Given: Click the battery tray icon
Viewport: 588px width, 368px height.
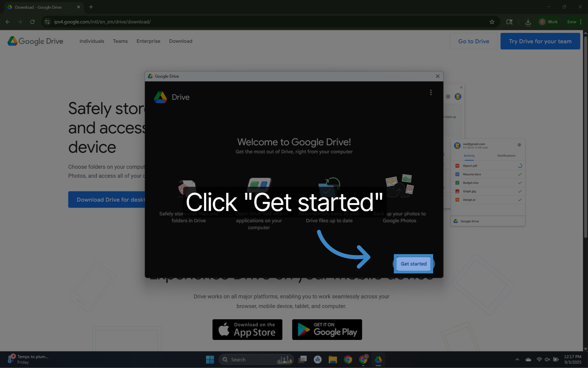Looking at the screenshot, I should coord(556,360).
